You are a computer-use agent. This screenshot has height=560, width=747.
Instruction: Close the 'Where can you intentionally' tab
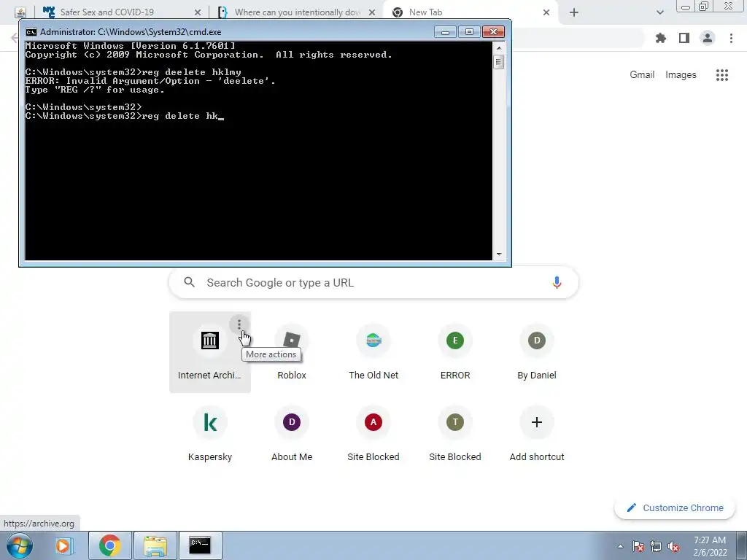[x=373, y=12]
